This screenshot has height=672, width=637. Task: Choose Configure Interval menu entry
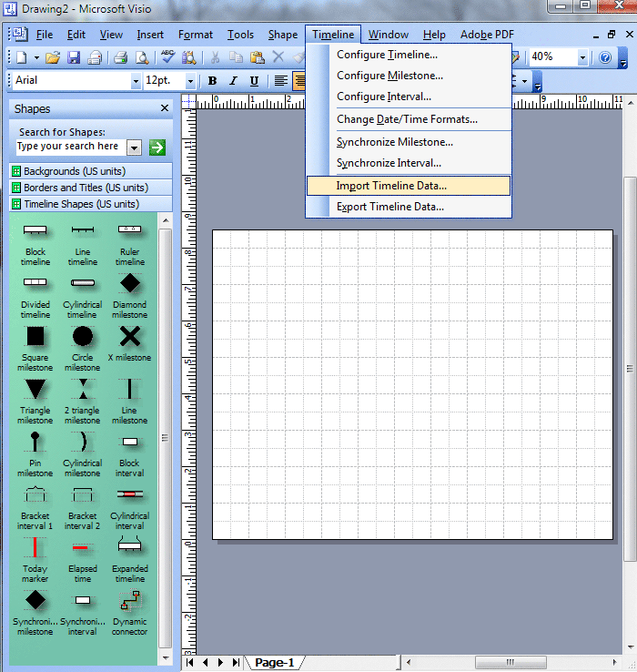pyautogui.click(x=409, y=97)
